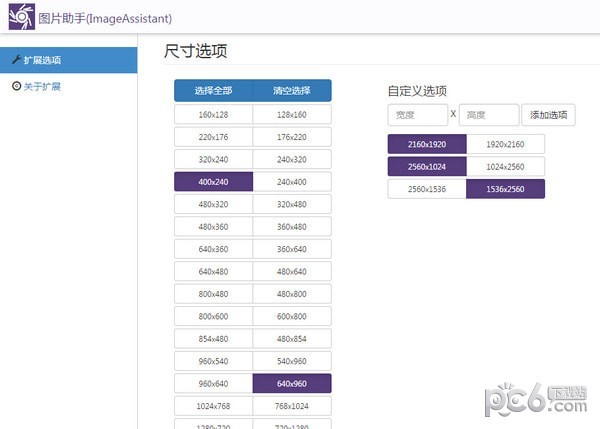Select the 1024x768 size option
600x429 pixels.
tap(214, 406)
